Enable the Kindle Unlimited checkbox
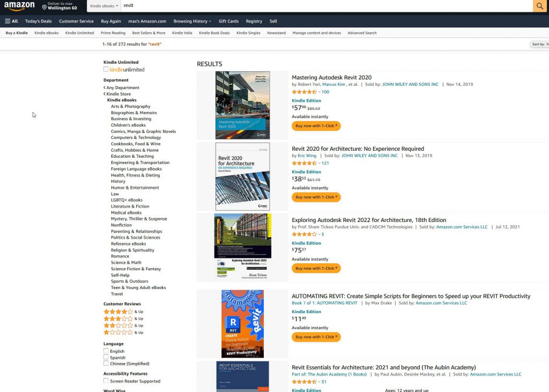The height and width of the screenshot is (392, 549). 106,69
